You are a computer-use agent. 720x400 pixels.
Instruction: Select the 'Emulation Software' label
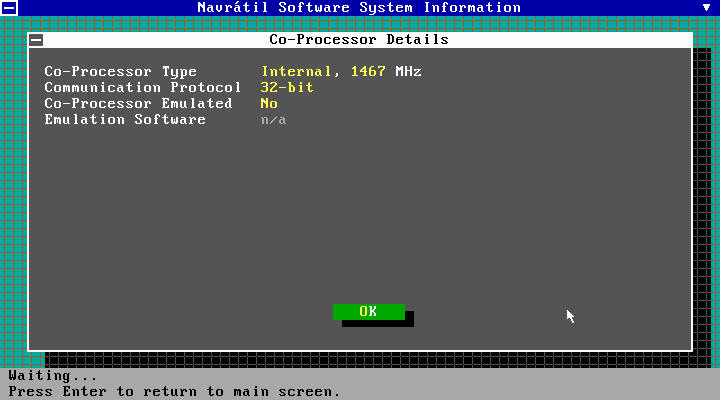(125, 119)
